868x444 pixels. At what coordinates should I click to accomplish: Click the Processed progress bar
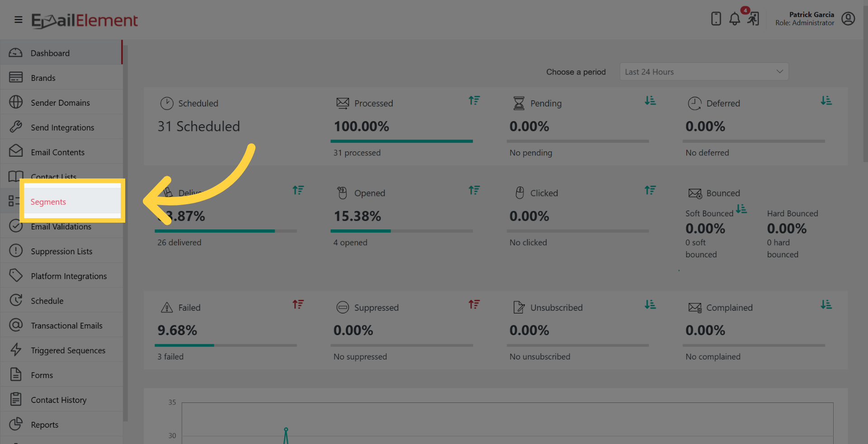coord(401,141)
